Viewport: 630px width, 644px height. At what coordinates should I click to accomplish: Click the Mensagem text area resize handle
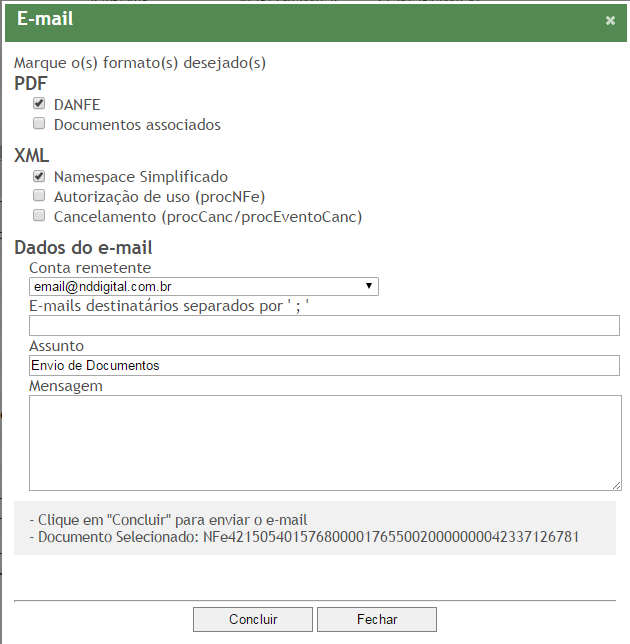point(616,485)
